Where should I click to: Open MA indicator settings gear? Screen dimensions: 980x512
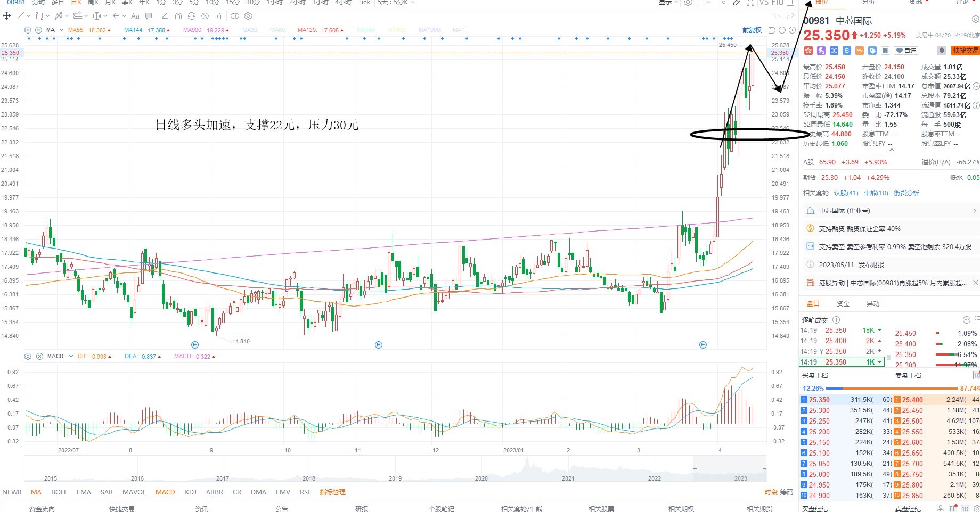point(28,30)
